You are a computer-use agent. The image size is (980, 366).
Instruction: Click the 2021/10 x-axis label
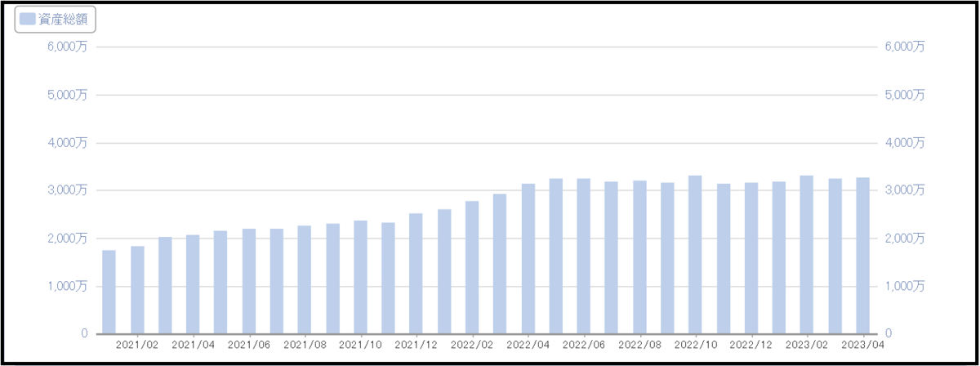pyautogui.click(x=360, y=346)
